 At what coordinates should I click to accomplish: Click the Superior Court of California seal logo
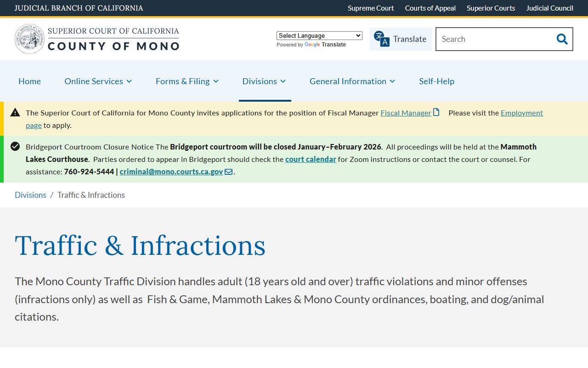30,39
